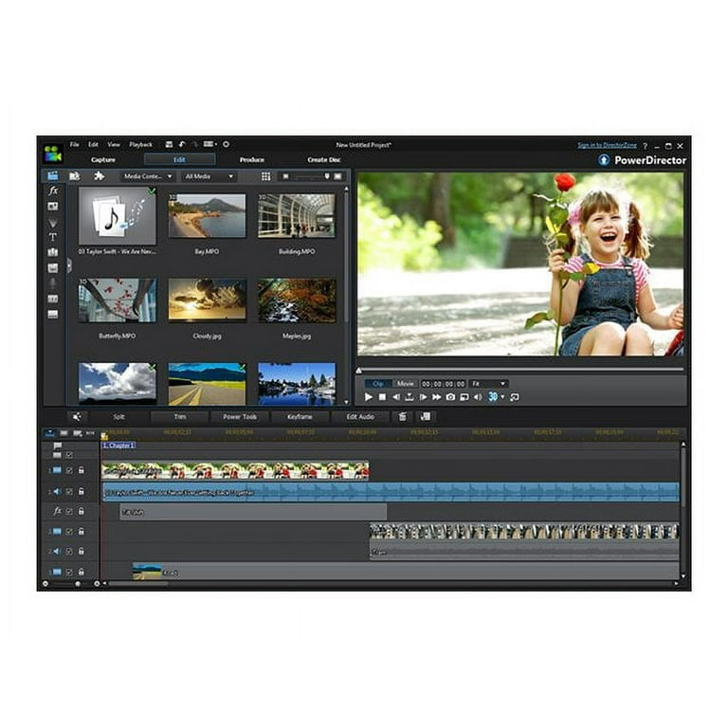728x728 pixels.
Task: Open the Fit zoom dropdown in preview
Action: pos(488,384)
